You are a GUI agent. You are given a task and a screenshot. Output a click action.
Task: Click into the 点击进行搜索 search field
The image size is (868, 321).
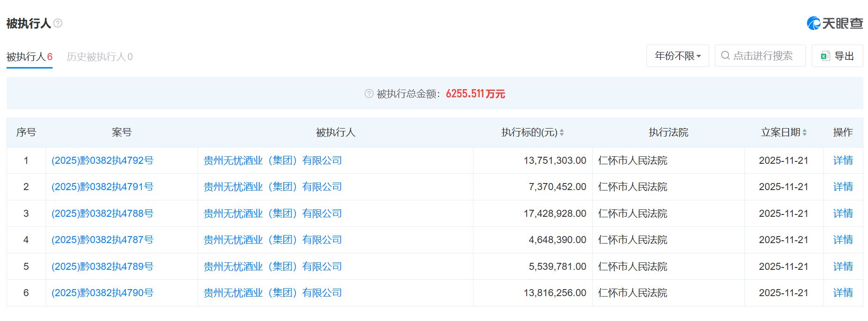(763, 56)
